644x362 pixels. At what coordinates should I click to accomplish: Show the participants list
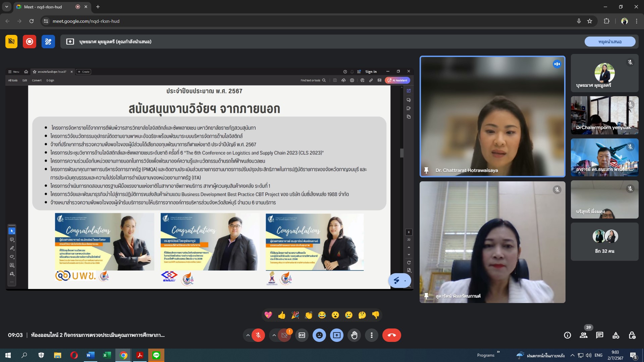(584, 335)
